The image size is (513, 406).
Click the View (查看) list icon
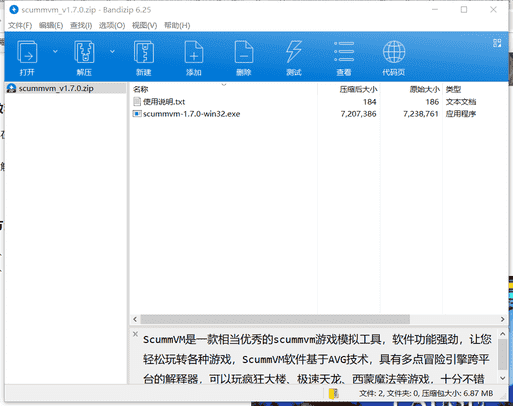coord(344,52)
